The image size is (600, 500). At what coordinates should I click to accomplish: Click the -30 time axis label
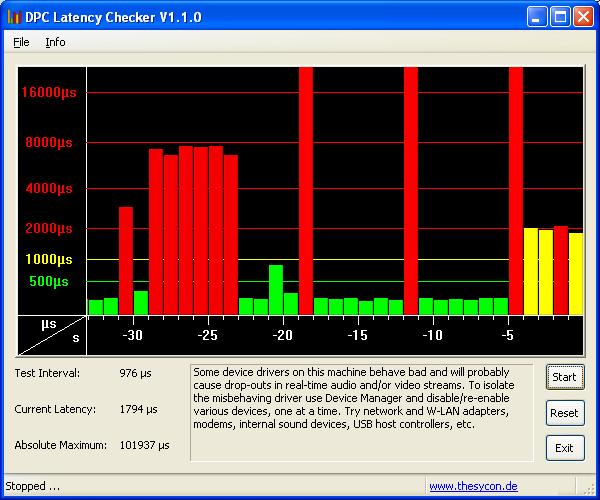tap(132, 335)
